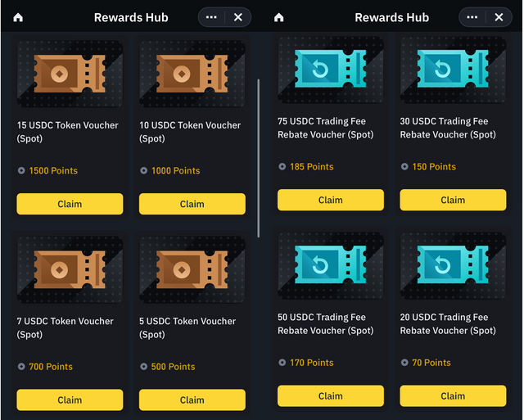This screenshot has height=420, width=524.
Task: Click the '70 Points' price text
Action: tap(431, 363)
